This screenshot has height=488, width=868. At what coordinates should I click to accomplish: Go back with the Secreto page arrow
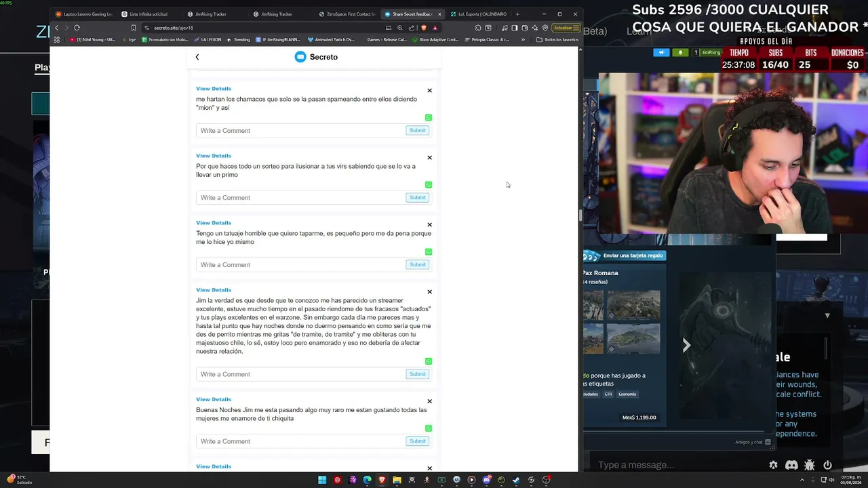pyautogui.click(x=197, y=57)
